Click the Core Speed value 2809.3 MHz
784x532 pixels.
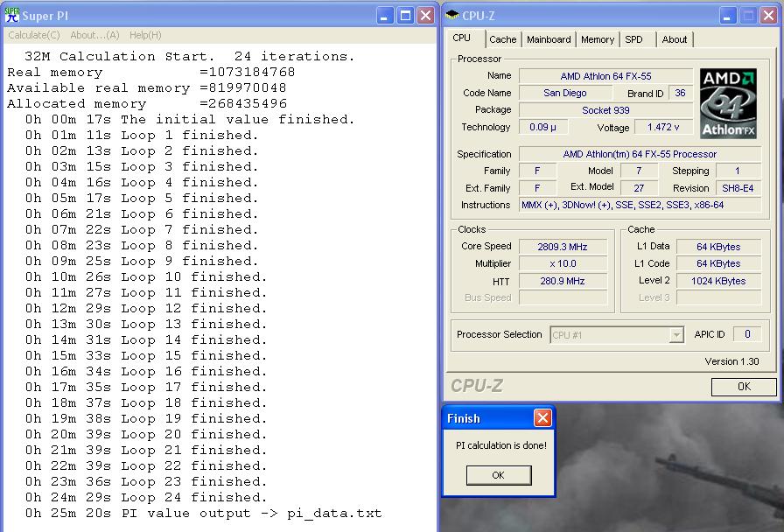pyautogui.click(x=563, y=247)
